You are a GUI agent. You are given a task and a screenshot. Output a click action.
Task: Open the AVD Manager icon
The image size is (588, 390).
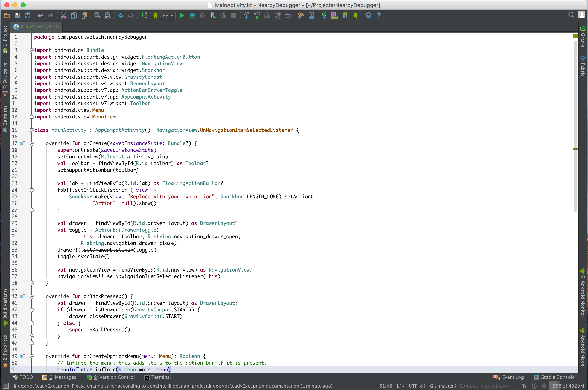(x=335, y=16)
